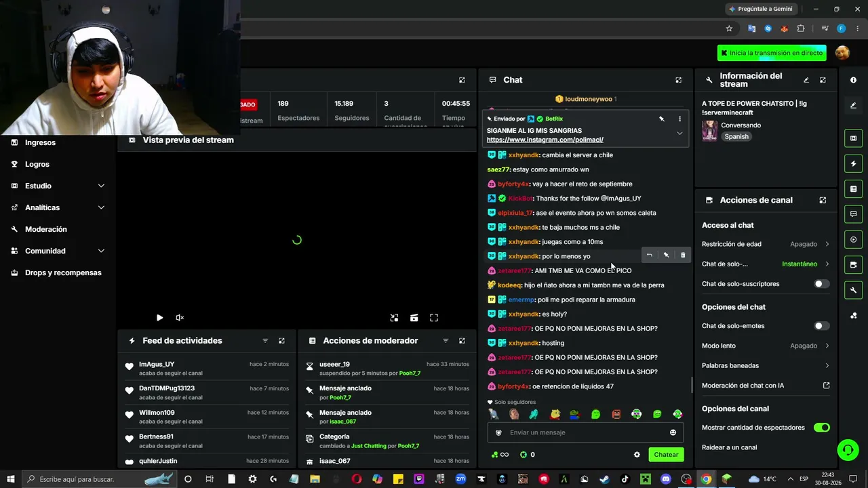The height and width of the screenshot is (488, 868).
Task: Unmute the stream preview volume icon
Action: pos(180,317)
